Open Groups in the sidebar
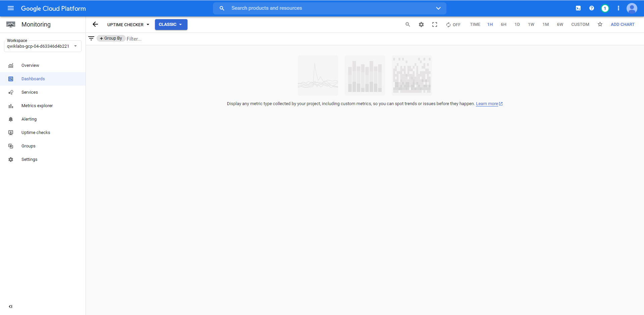 [43, 146]
